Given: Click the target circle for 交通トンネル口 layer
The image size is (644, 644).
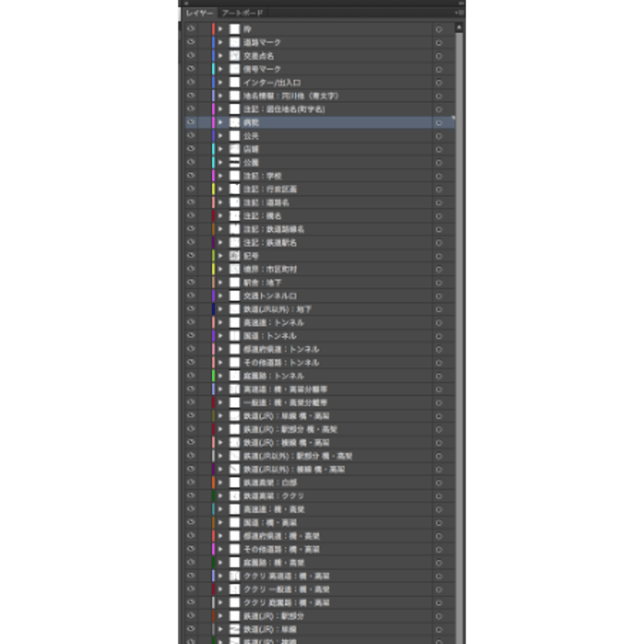Looking at the screenshot, I should pos(439,295).
